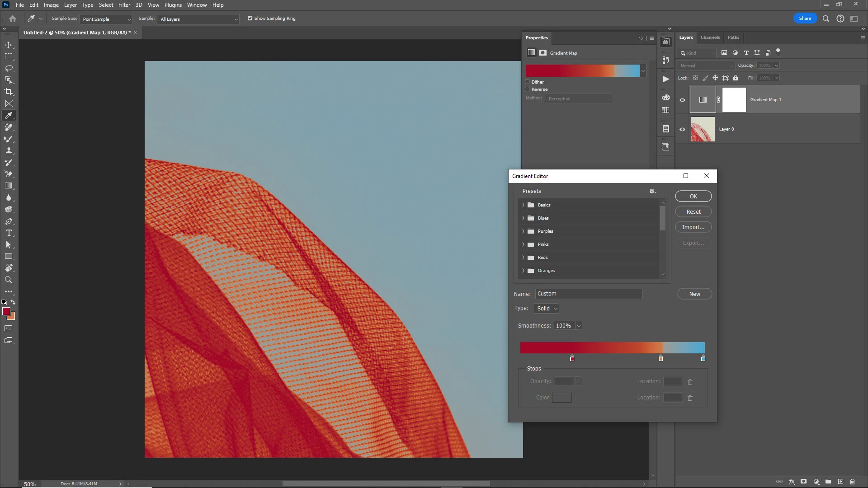Select the Type tool
This screenshot has width=868, height=488.
click(x=9, y=233)
